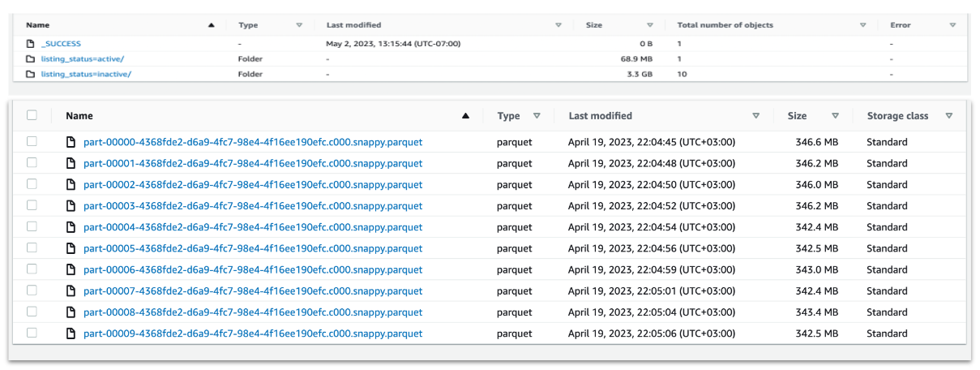Toggle the select-all checkbox in the lower table header
The height and width of the screenshot is (370, 980).
32,115
